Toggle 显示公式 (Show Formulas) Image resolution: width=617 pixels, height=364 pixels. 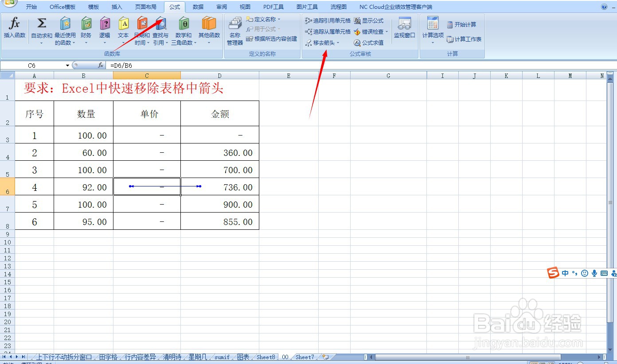tap(369, 21)
